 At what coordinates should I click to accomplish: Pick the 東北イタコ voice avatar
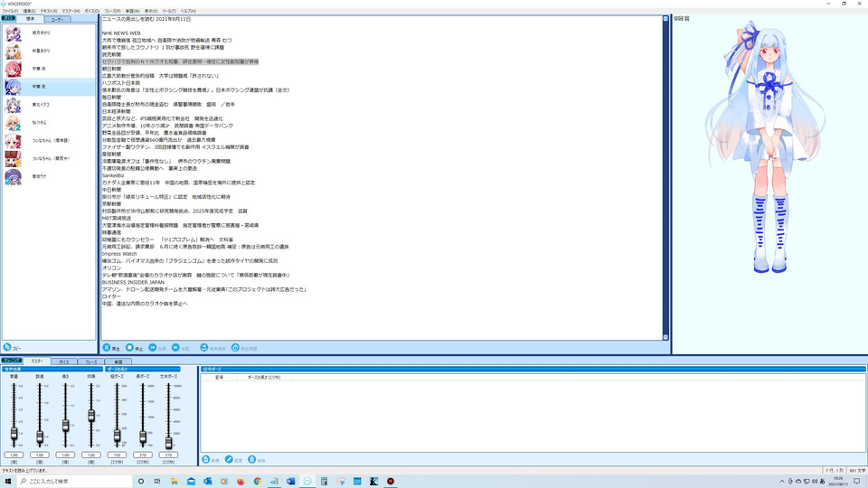[14, 105]
